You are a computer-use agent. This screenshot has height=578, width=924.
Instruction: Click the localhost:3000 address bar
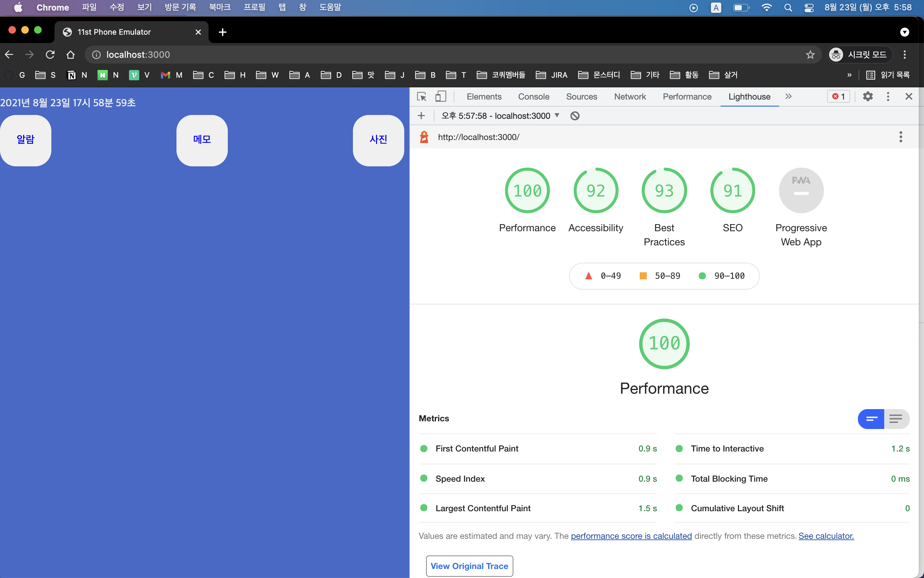(x=453, y=55)
